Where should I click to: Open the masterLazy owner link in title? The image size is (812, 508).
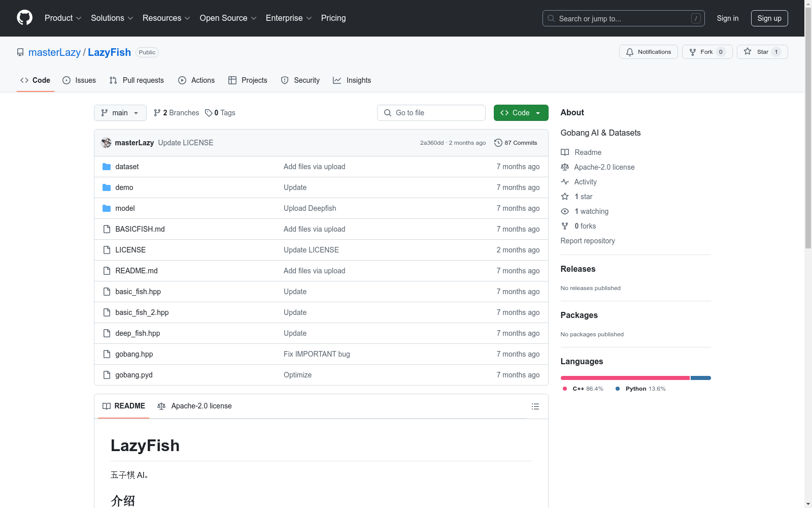54,52
